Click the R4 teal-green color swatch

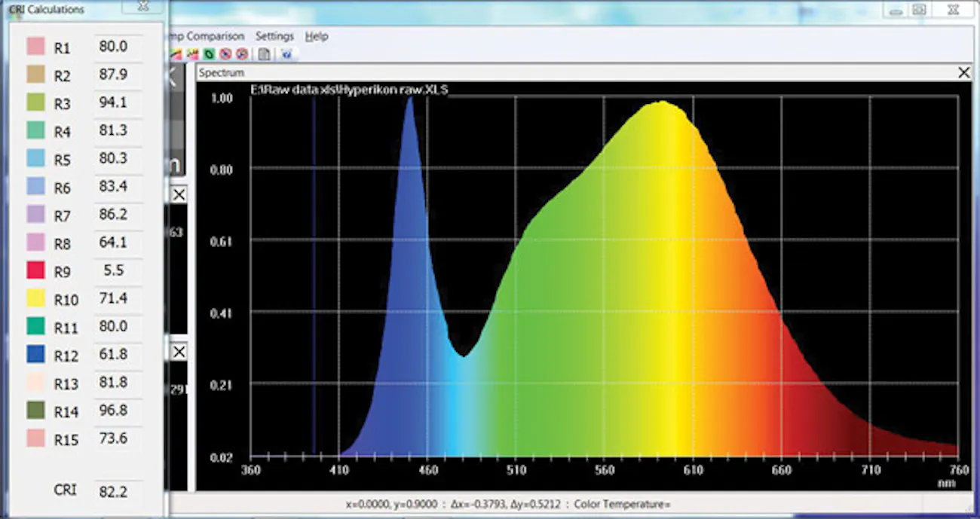[x=35, y=130]
